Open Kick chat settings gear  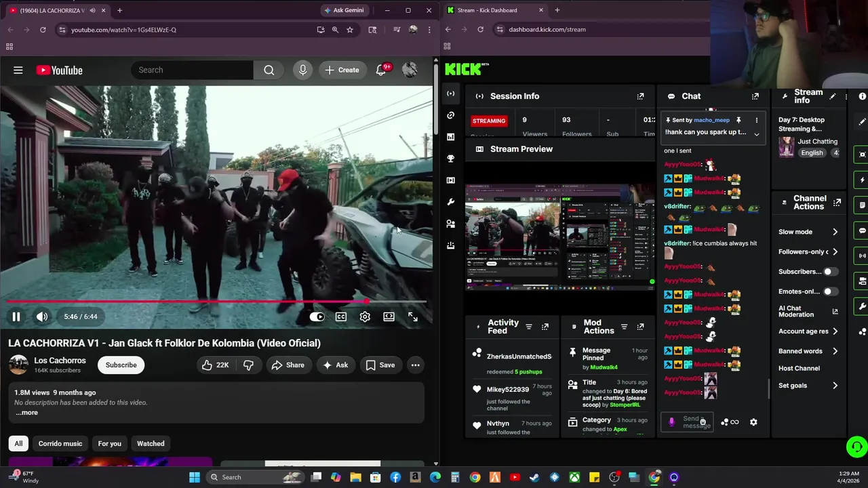(x=753, y=422)
